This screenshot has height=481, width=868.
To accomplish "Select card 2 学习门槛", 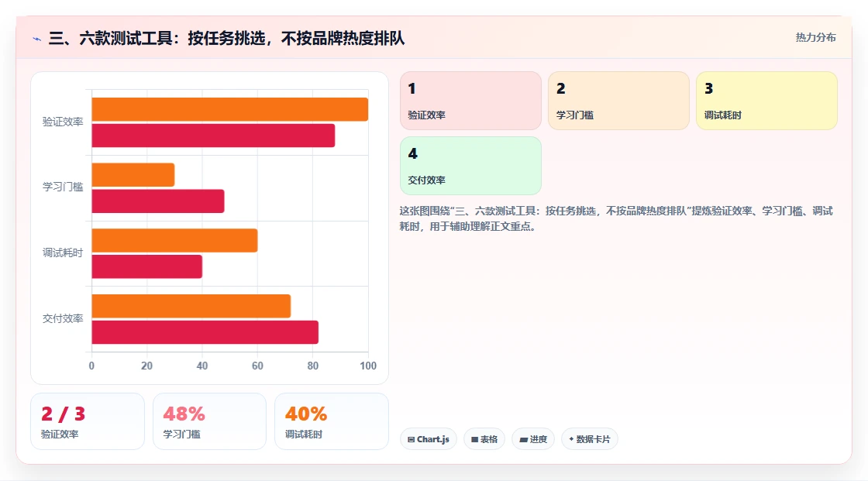I will point(618,101).
